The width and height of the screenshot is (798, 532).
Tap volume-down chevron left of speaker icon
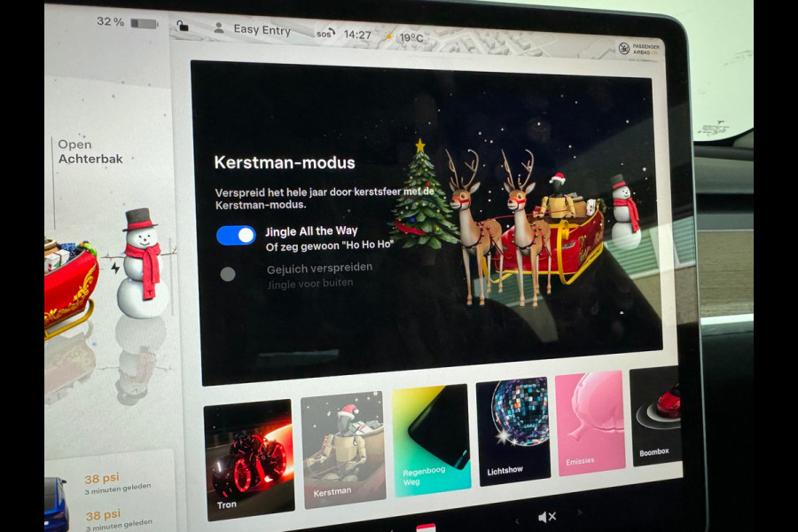coord(518,520)
